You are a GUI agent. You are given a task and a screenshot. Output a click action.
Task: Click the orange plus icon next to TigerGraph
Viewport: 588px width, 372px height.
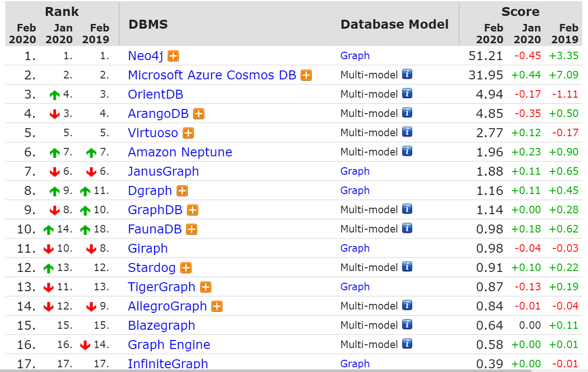[x=205, y=287]
